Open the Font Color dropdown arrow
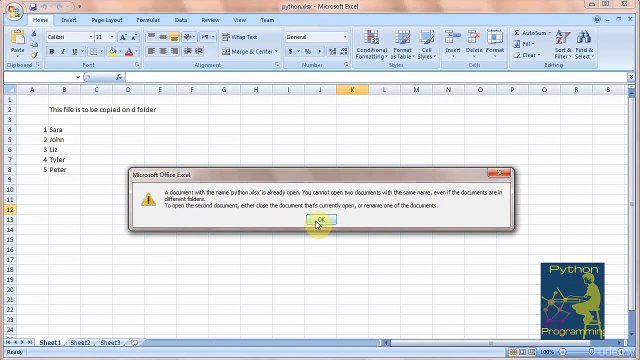The width and height of the screenshot is (640, 360). pos(137,51)
